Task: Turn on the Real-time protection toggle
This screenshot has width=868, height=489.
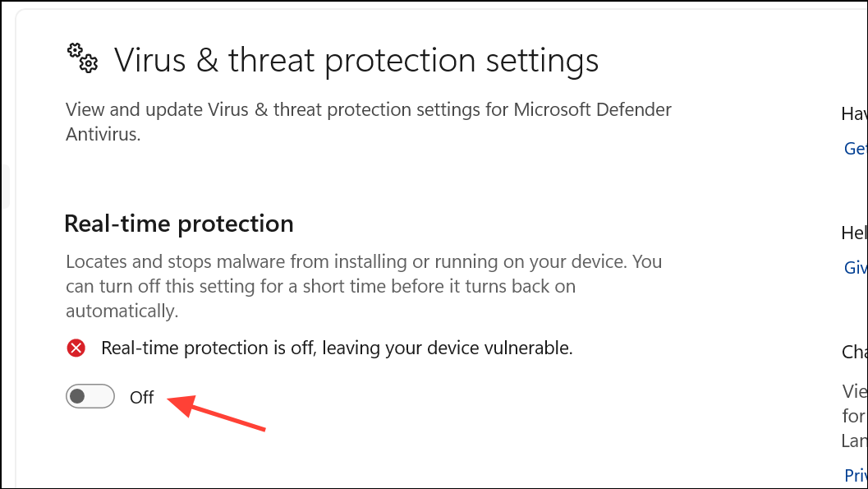Action: point(90,396)
